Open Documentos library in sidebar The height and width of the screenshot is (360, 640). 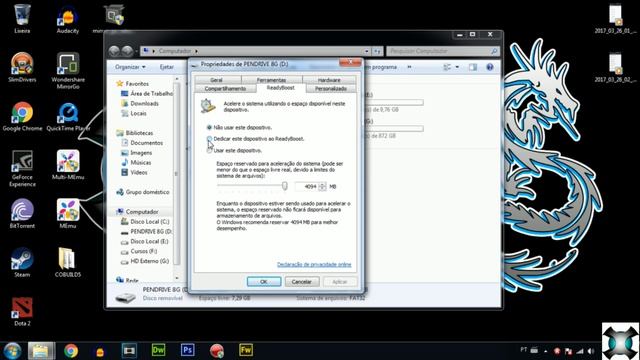(x=142, y=143)
